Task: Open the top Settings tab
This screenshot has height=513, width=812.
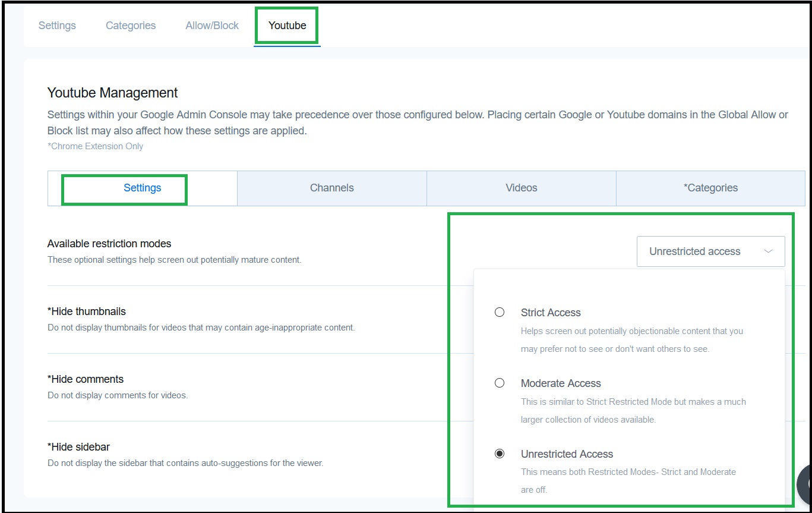Action: coord(57,26)
